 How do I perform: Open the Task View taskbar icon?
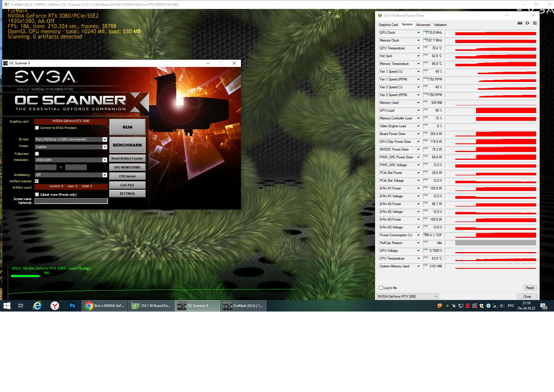click(x=20, y=306)
